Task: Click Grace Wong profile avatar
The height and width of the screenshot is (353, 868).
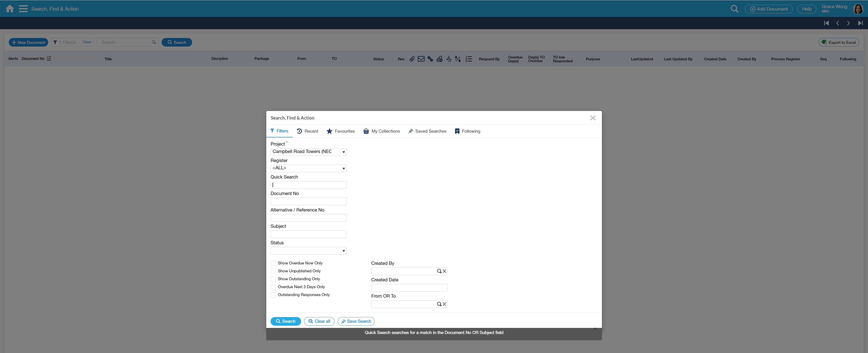Action: point(858,9)
